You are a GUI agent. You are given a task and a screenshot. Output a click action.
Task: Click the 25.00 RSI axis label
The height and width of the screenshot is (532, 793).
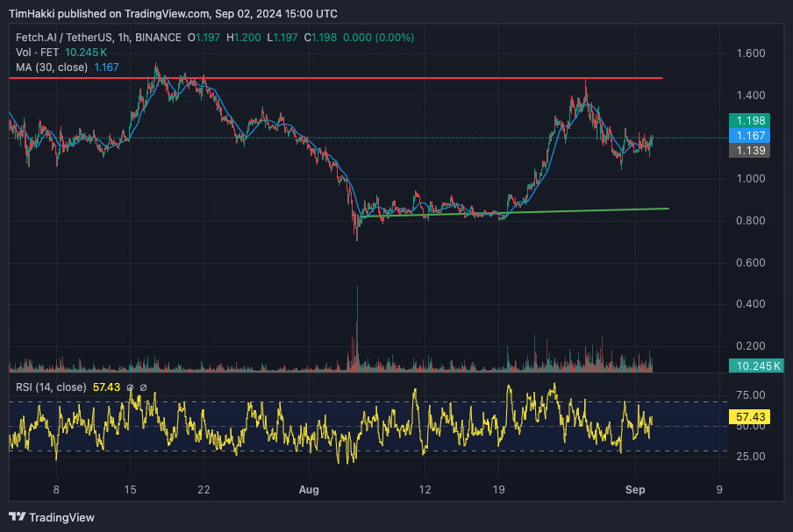coord(751,457)
